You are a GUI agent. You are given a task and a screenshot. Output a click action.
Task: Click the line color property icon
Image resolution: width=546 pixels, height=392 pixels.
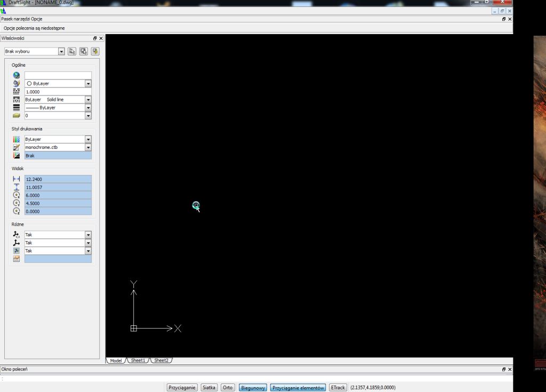17,83
